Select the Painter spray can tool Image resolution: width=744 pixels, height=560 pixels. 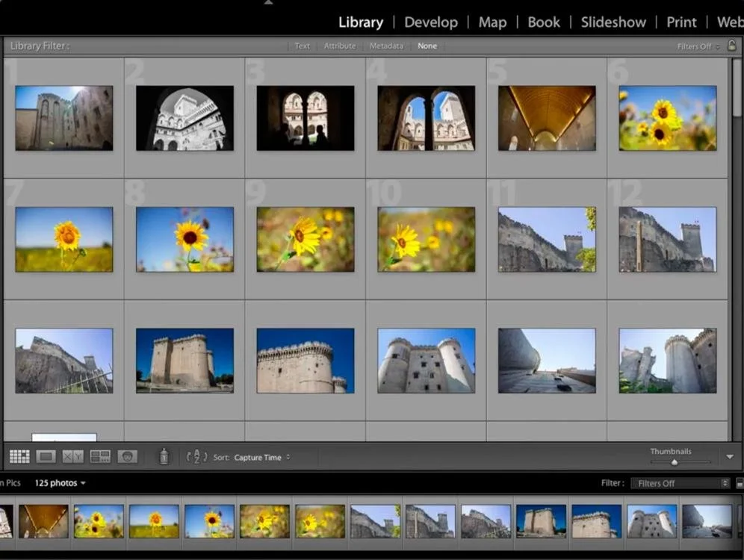pyautogui.click(x=164, y=456)
